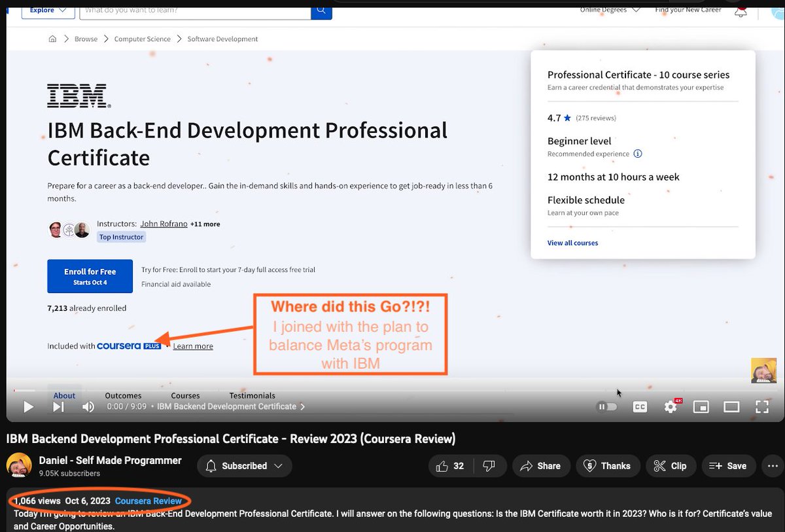The image size is (785, 532).
Task: Open instructor John Rofrano's profile
Action: coord(164,224)
